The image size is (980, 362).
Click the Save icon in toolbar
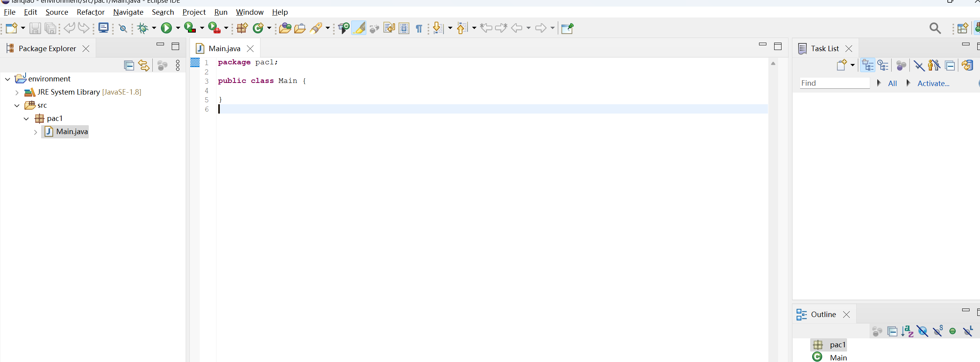pos(35,28)
